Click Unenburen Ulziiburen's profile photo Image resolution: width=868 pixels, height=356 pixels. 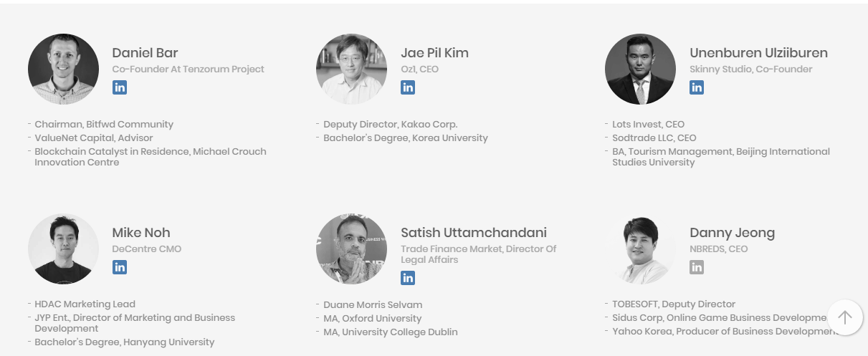click(640, 69)
